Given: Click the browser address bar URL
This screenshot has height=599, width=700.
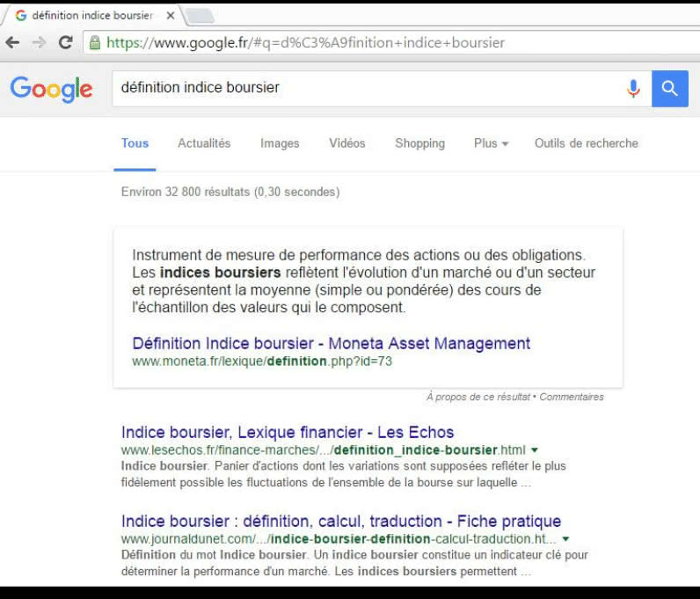Looking at the screenshot, I should click(x=305, y=43).
